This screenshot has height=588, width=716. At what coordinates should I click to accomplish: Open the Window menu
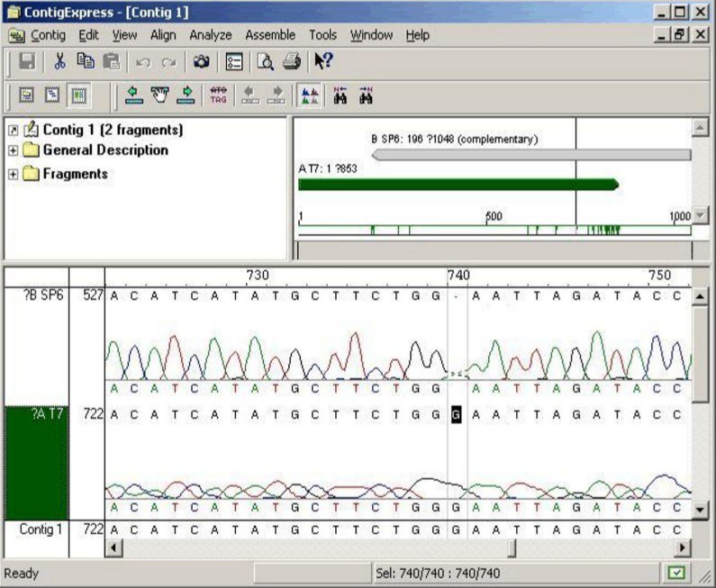pyautogui.click(x=371, y=35)
